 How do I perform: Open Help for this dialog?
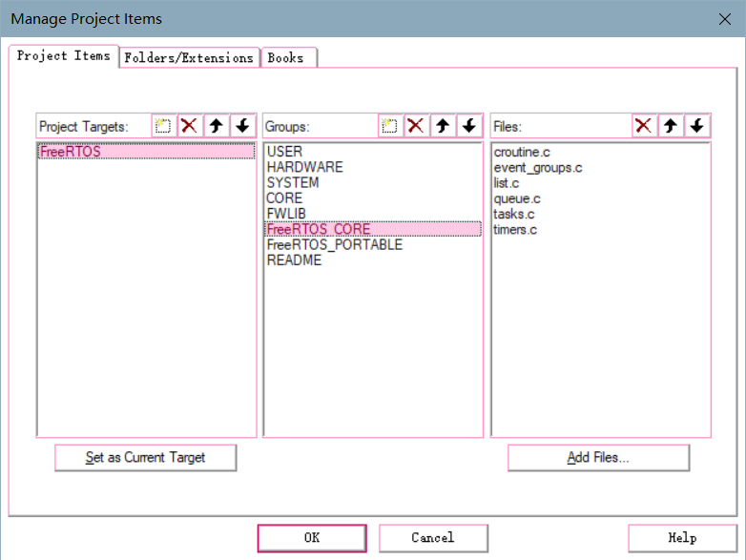(683, 538)
